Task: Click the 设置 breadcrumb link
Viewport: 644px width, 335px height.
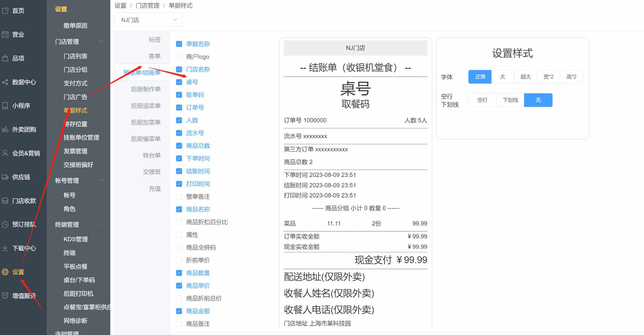Action: pos(120,6)
